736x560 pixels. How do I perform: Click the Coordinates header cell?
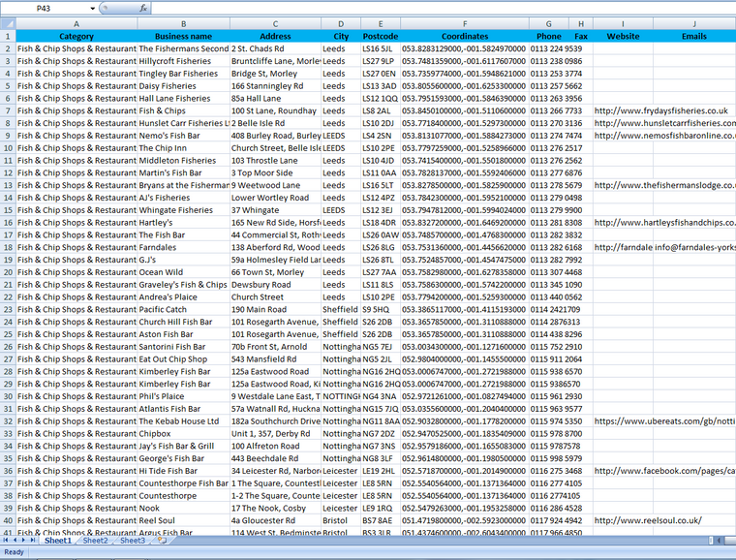tap(465, 36)
